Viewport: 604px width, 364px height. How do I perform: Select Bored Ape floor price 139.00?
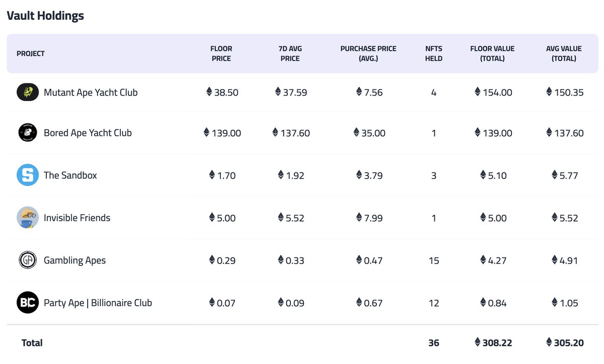click(222, 133)
